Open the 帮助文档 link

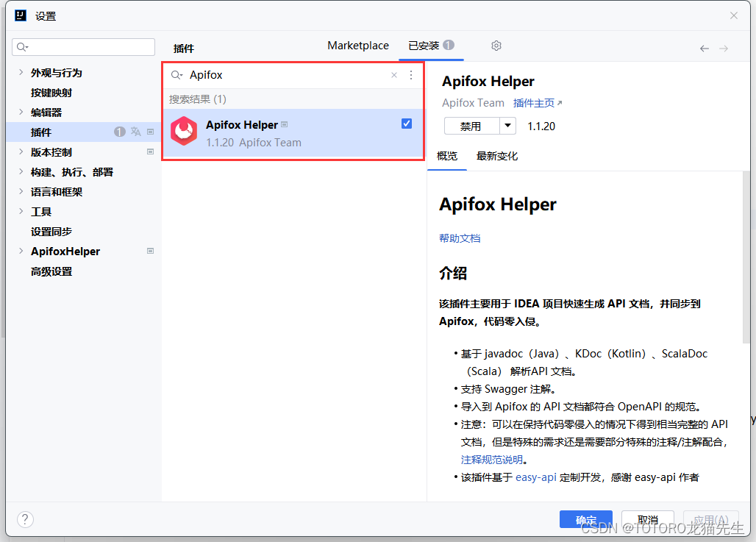pyautogui.click(x=460, y=238)
